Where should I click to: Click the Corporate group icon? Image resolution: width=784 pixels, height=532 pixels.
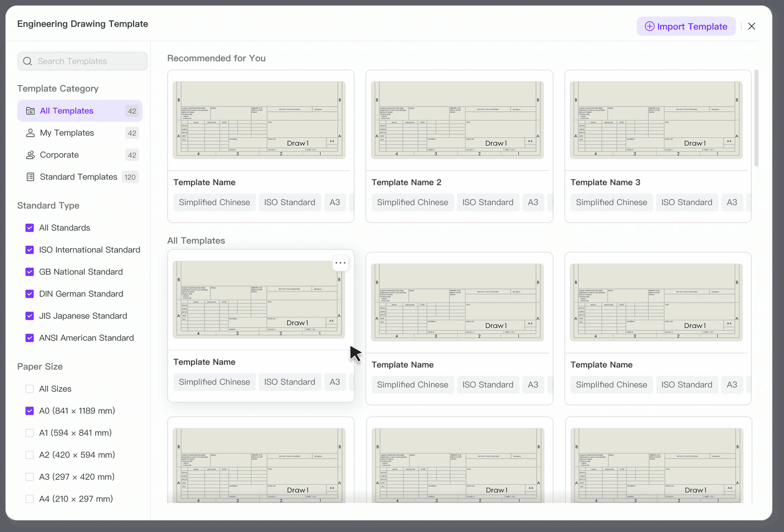pyautogui.click(x=30, y=155)
